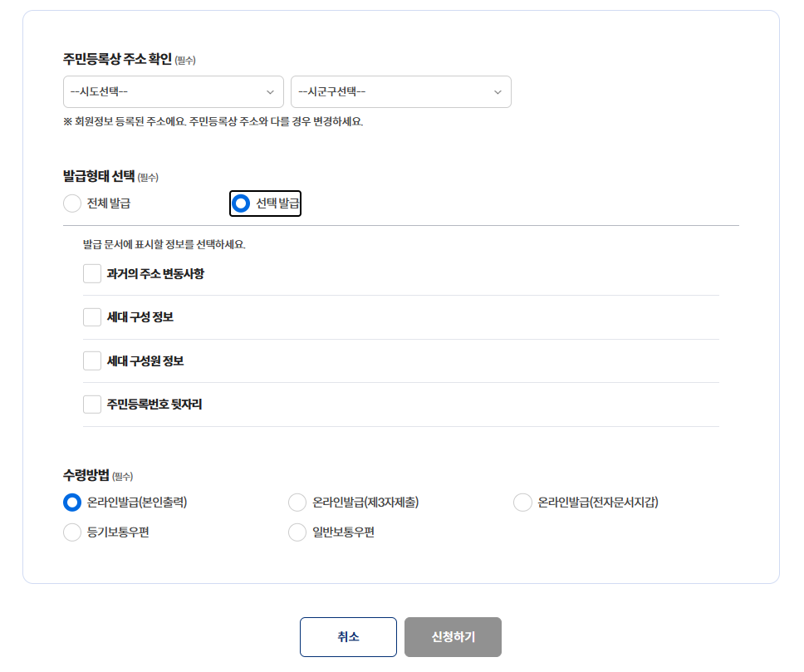Open the 시도선택 dropdown
Image resolution: width=804 pixels, height=672 pixels.
(x=174, y=92)
